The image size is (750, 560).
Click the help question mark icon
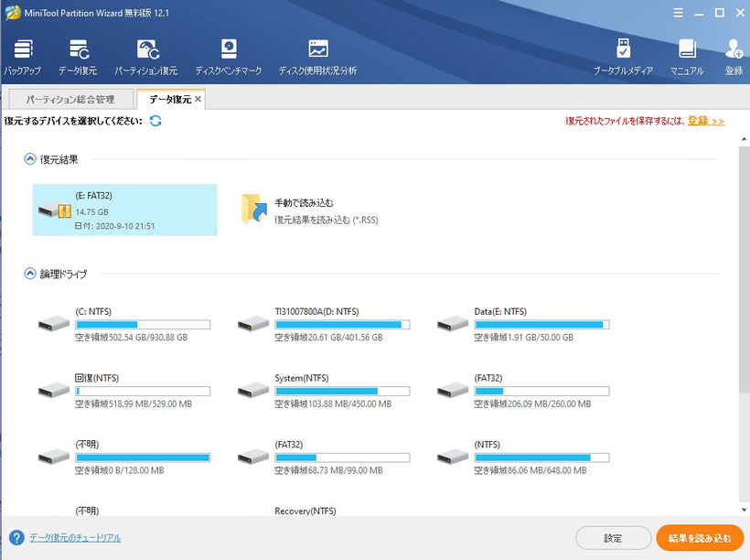tap(16, 537)
